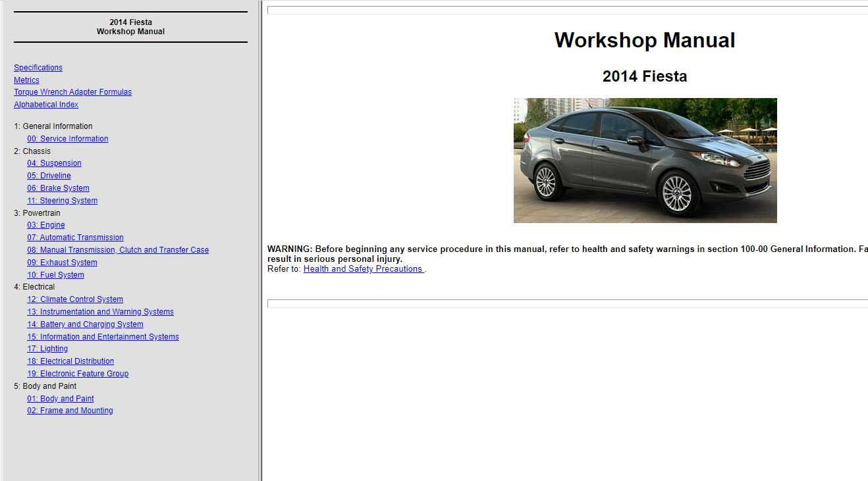This screenshot has height=481, width=868.
Task: Open section 09: Exhaust System
Action: tap(62, 263)
